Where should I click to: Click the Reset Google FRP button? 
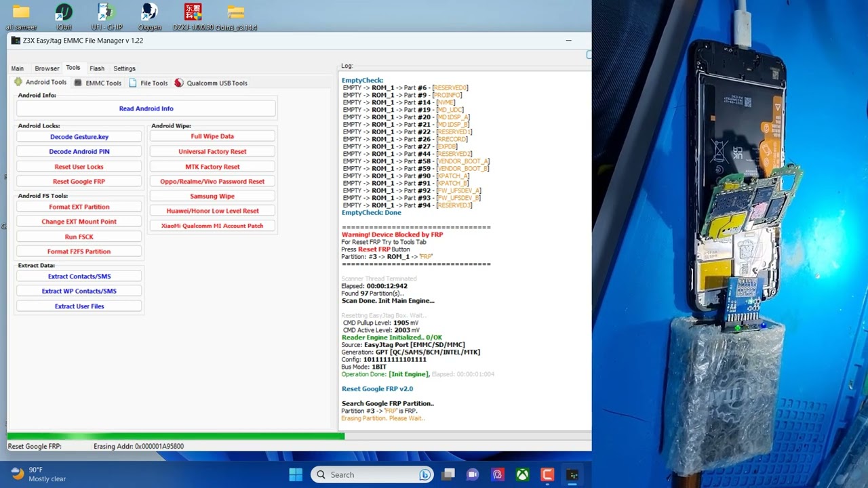[79, 182]
